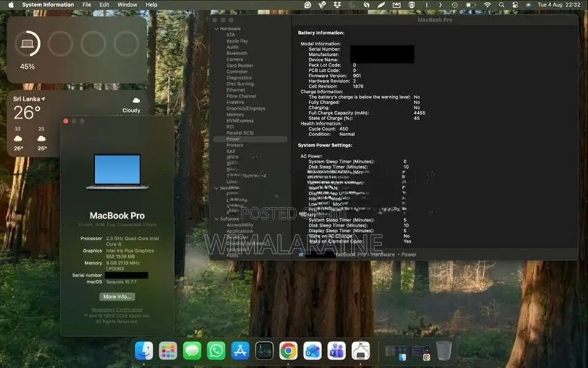The image size is (588, 368).
Task: Select Audio in Hardware list
Action: click(233, 47)
